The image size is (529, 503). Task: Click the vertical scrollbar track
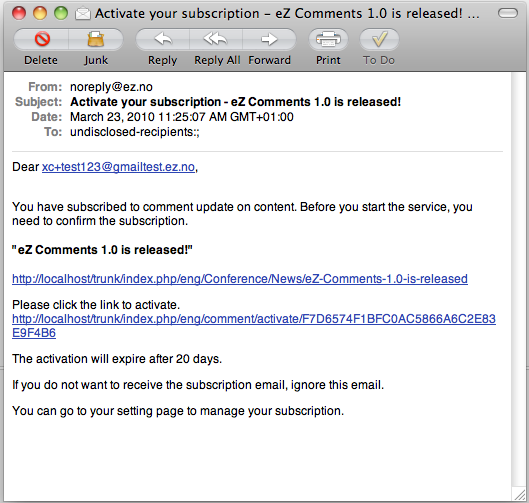coord(518,280)
